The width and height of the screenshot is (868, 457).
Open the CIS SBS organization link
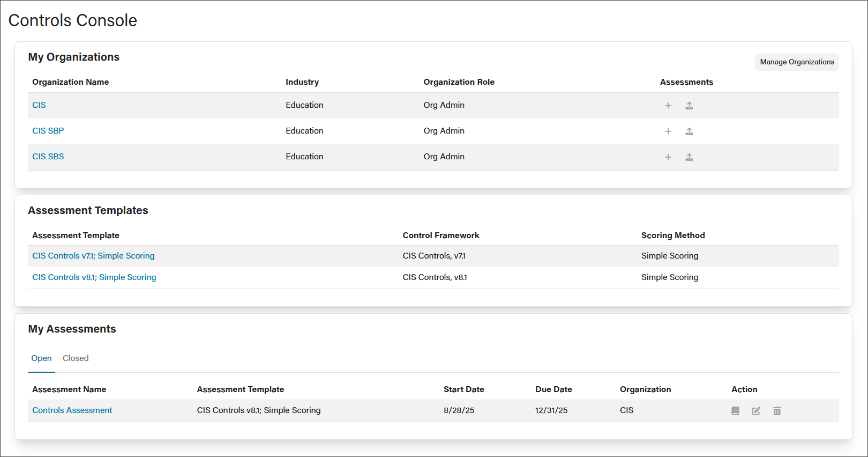pyautogui.click(x=48, y=157)
